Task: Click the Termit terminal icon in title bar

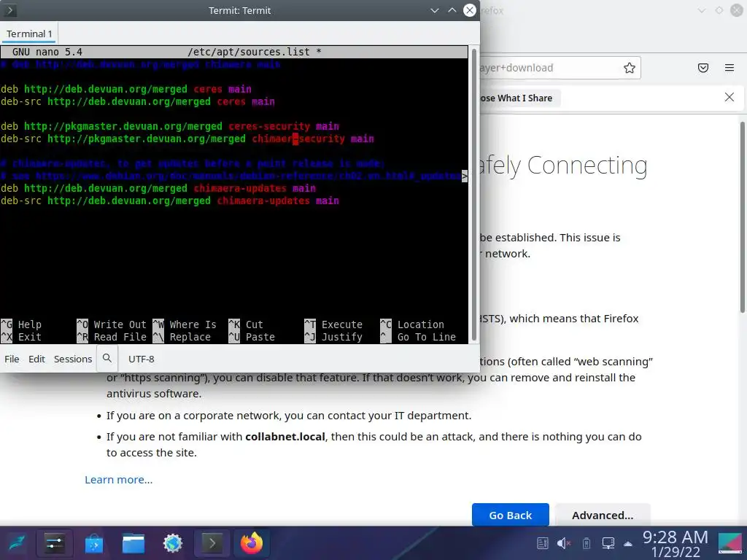Action: pos(9,10)
